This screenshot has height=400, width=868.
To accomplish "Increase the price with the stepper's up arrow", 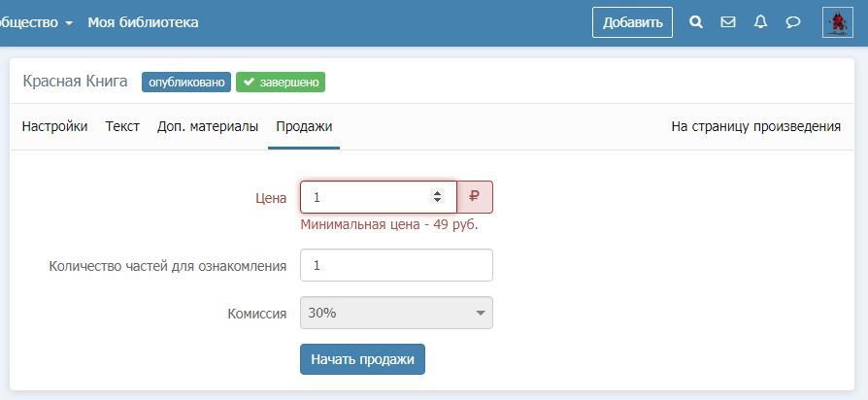I will tap(438, 192).
